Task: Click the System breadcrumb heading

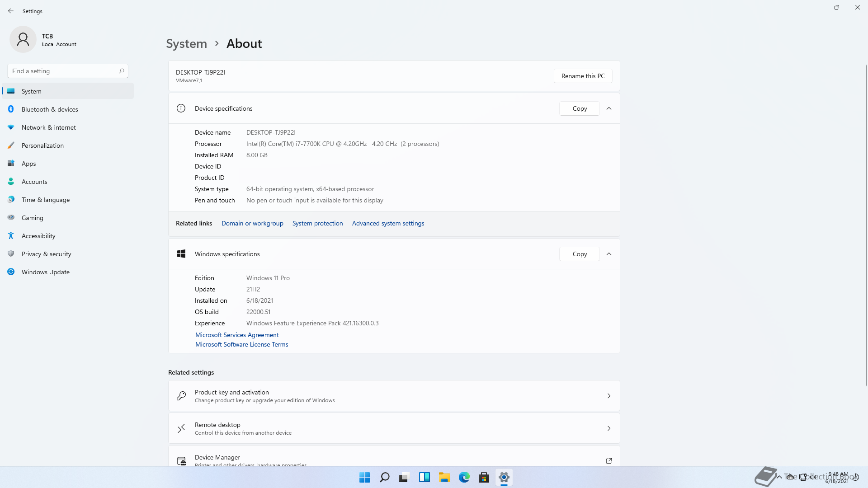Action: [186, 43]
